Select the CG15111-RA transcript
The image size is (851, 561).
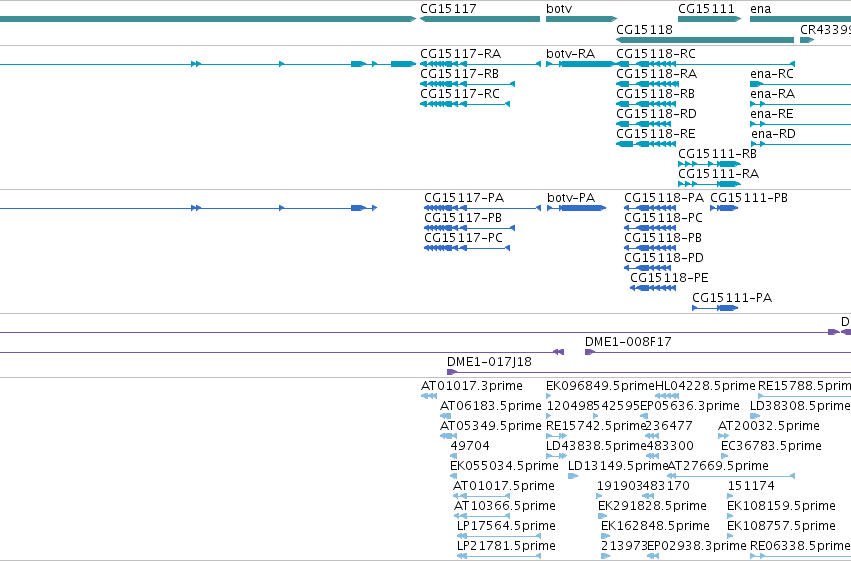[709, 184]
